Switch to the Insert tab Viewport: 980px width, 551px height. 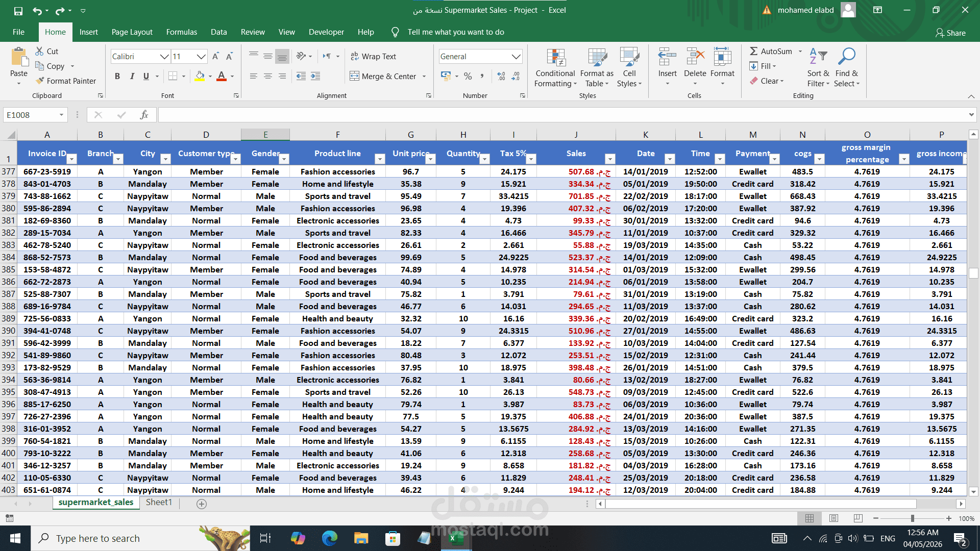[x=88, y=32]
